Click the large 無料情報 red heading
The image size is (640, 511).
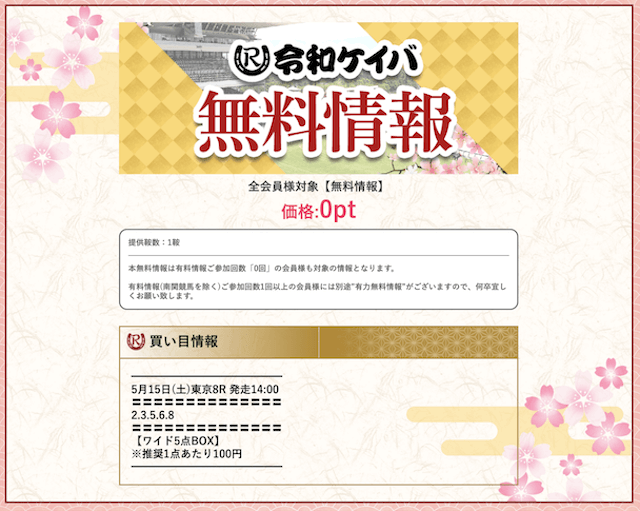coord(325,123)
